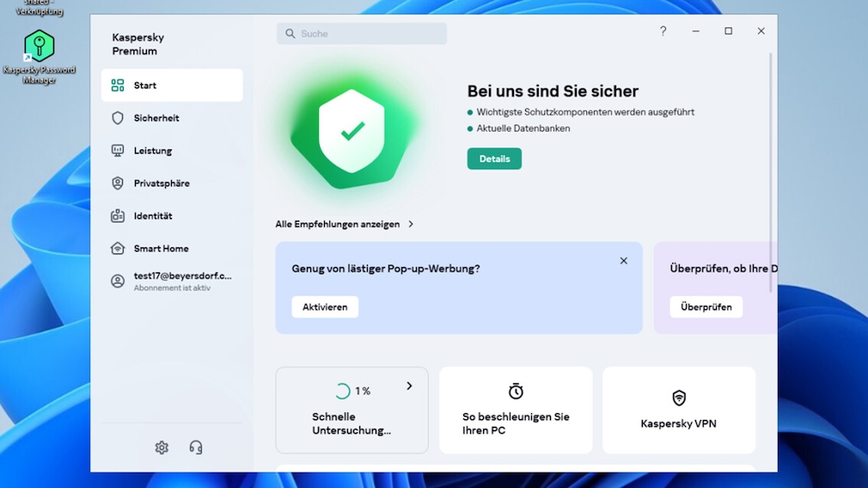This screenshot has width=868, height=488.
Task: Expand recommendations via chevron arrow
Action: click(x=411, y=224)
